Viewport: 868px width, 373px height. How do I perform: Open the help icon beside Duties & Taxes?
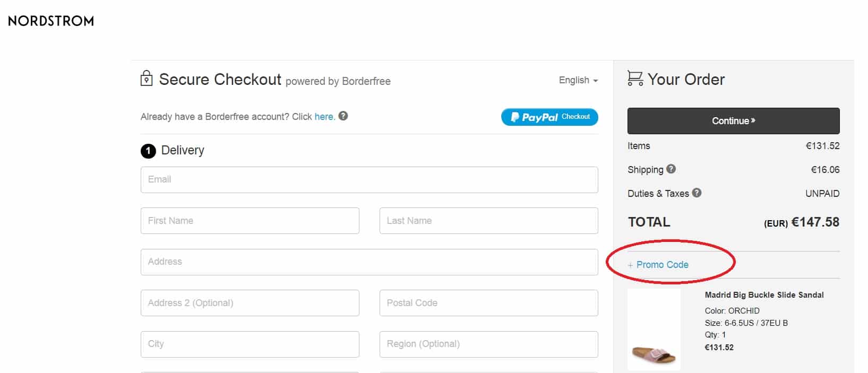(698, 193)
